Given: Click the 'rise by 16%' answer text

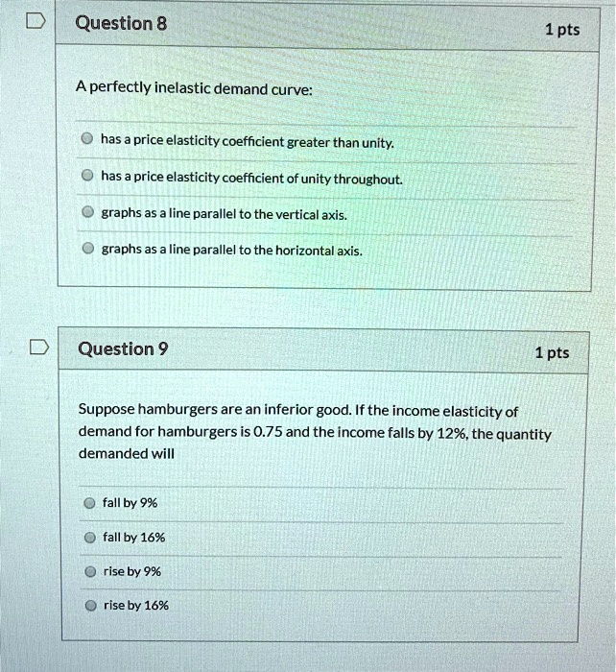Looking at the screenshot, I should click(136, 605).
